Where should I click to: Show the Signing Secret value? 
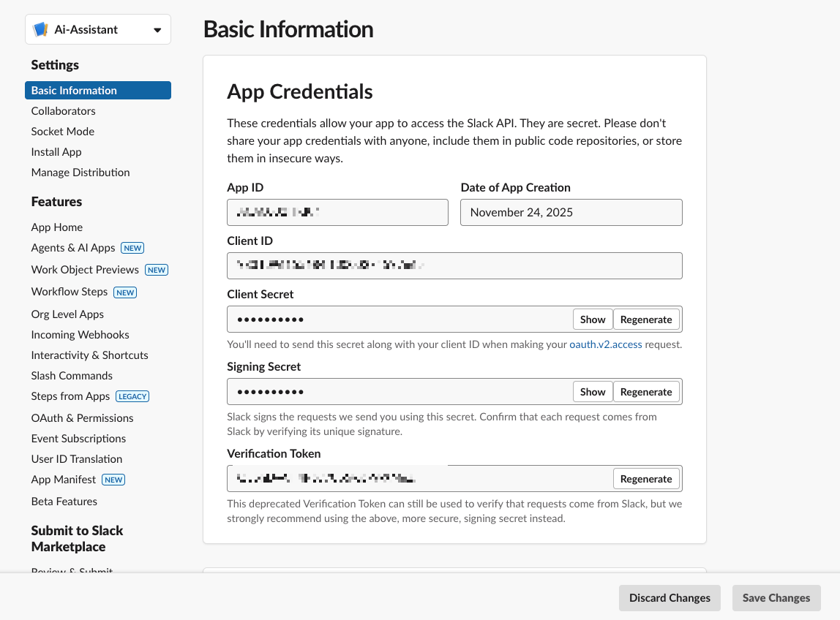593,392
